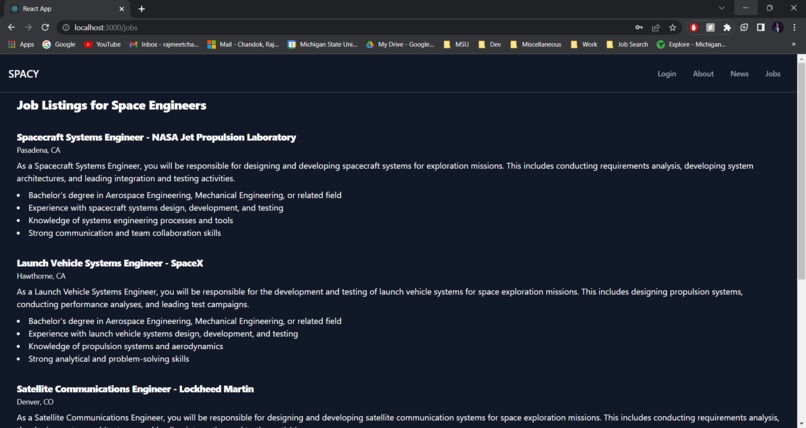Go to the Login page
The height and width of the screenshot is (428, 806).
(667, 74)
